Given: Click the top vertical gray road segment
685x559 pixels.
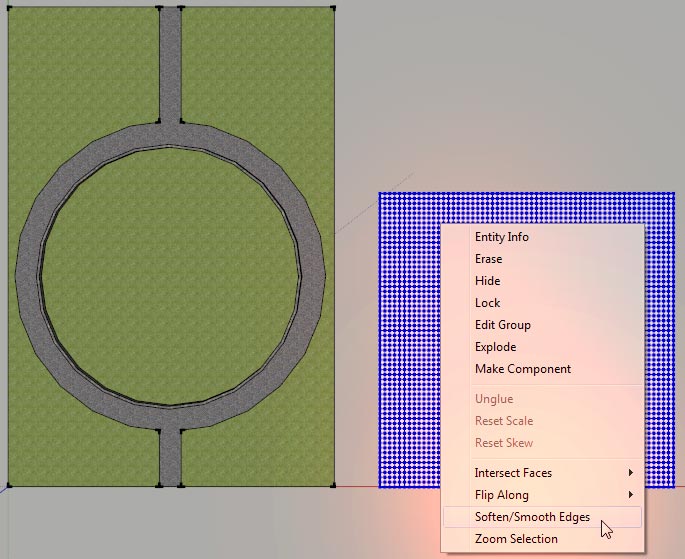Looking at the screenshot, I should pyautogui.click(x=170, y=65).
